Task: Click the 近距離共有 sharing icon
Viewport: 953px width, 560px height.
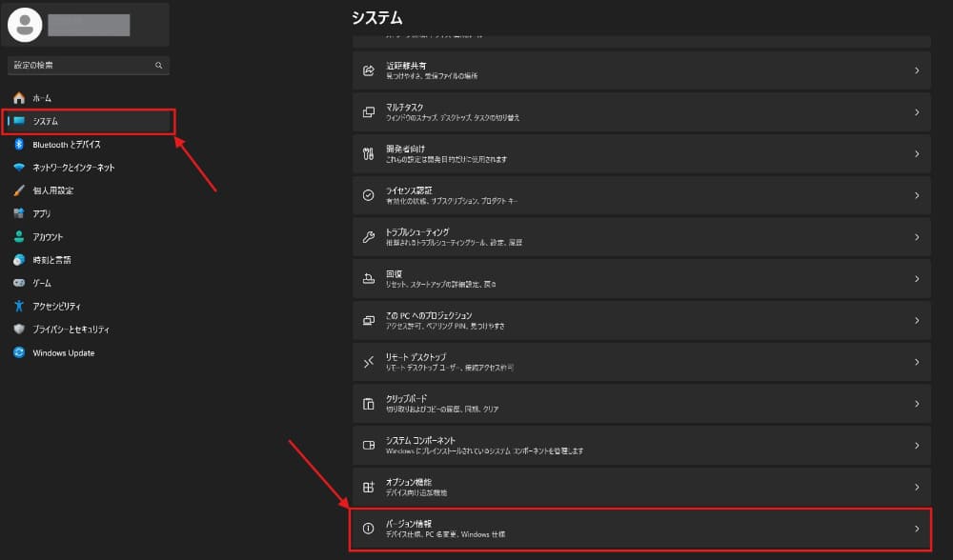Action: coord(368,70)
